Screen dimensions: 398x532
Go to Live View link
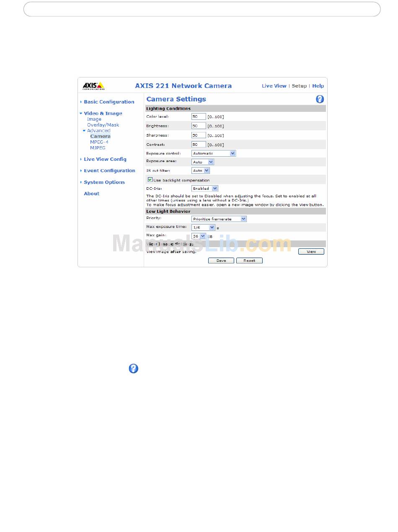point(274,86)
